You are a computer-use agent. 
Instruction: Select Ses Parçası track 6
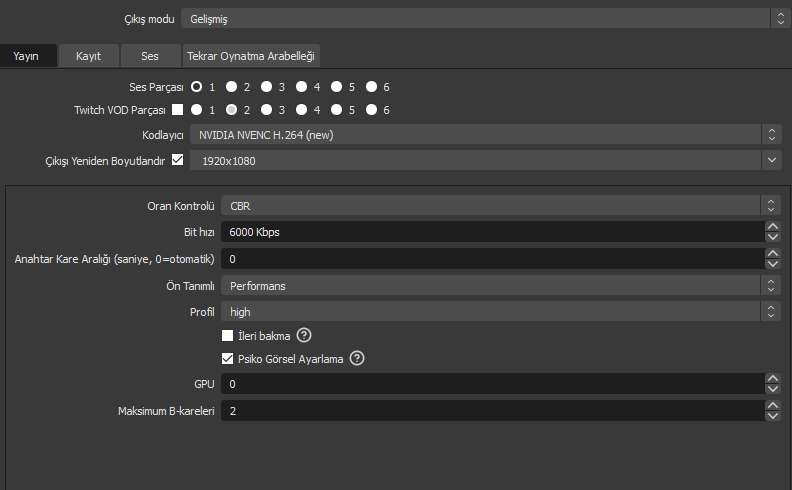(371, 87)
